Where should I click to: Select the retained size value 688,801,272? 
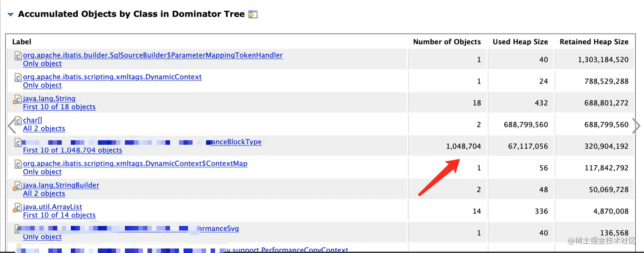[607, 103]
